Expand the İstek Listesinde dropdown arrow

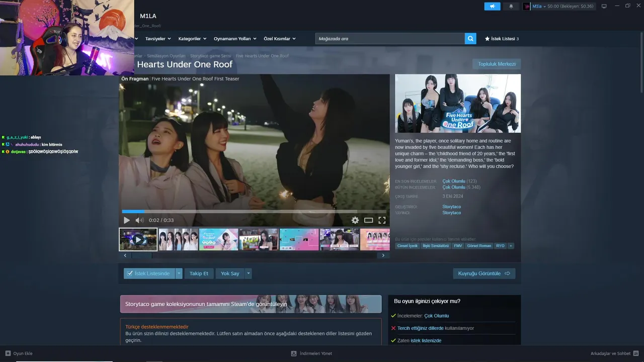179,274
